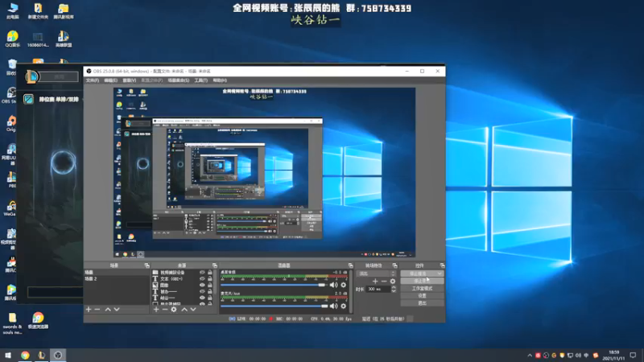Toggle lock on 文本 (GDI+) source
Viewport: 644px width, 362px height.
coord(210,278)
